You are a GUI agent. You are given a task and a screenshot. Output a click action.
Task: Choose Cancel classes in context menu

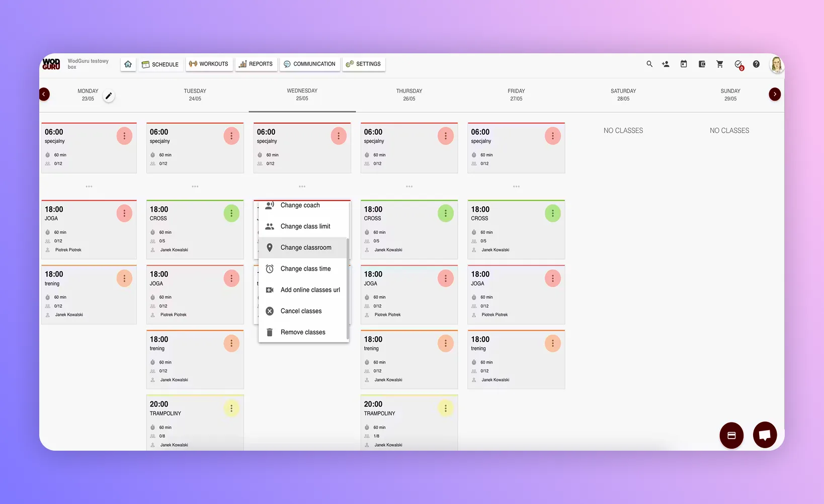pos(301,311)
